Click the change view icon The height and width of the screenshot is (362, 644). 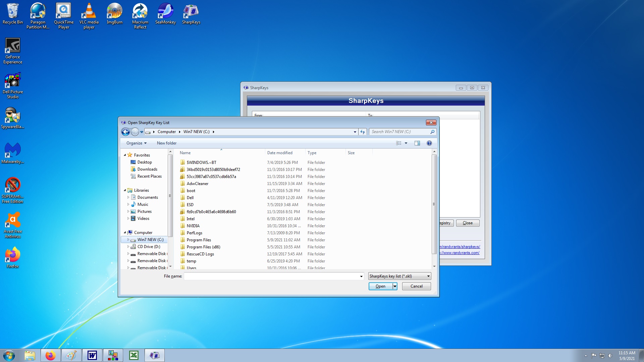click(398, 143)
